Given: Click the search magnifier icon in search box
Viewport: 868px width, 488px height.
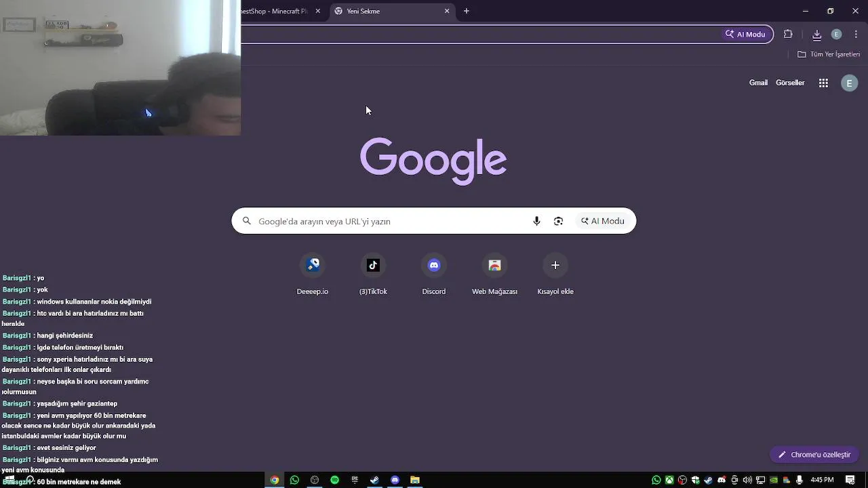Looking at the screenshot, I should [247, 221].
